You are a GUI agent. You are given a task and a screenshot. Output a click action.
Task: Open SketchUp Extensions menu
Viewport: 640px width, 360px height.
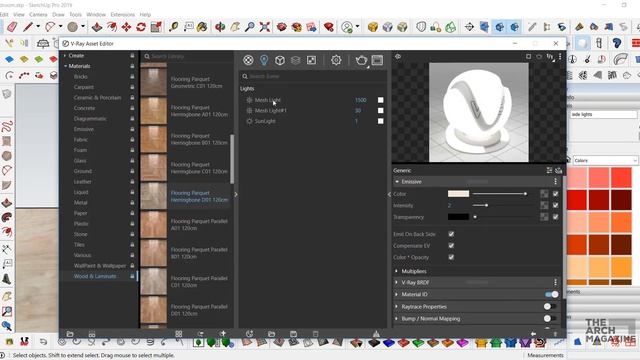tap(122, 14)
